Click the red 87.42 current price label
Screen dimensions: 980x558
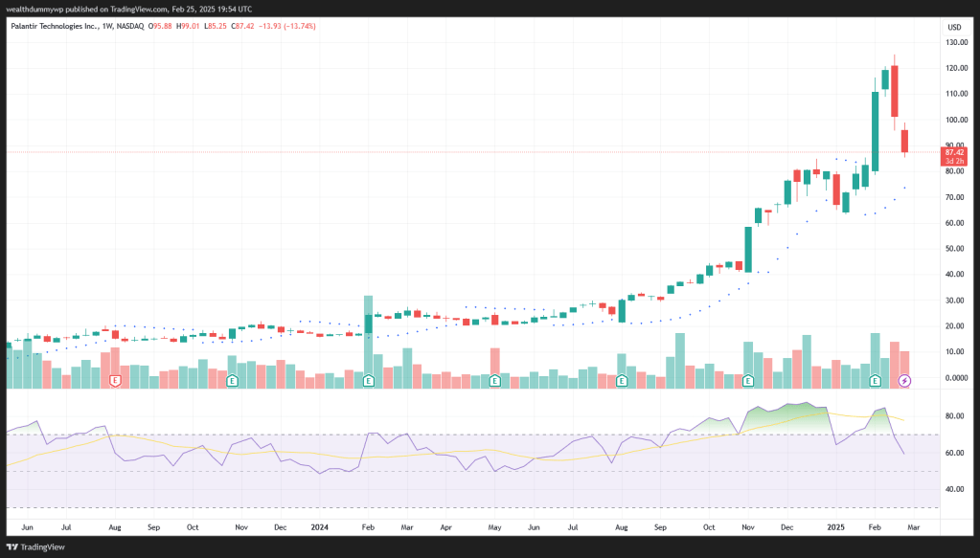[x=953, y=152]
